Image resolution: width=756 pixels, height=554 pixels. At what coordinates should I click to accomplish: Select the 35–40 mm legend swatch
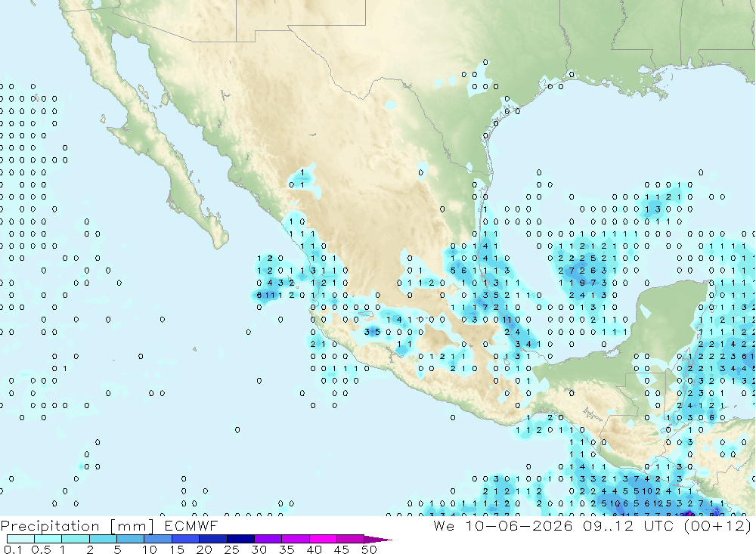pyautogui.click(x=296, y=539)
